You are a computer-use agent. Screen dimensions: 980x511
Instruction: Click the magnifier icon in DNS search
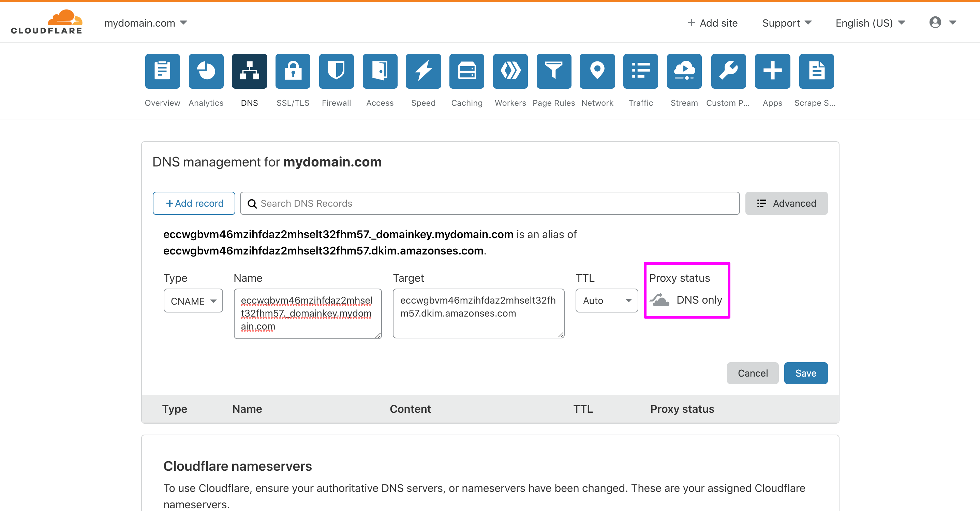252,204
